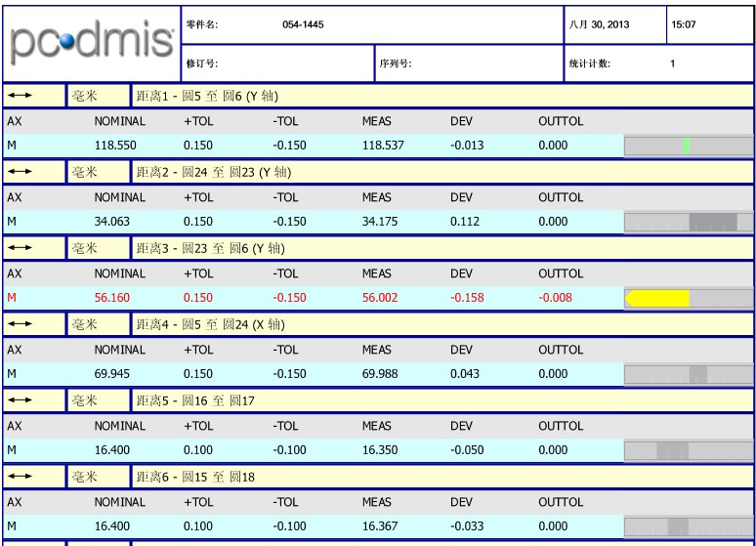Click the PC-DMIS logo
This screenshot has height=546, width=756.
(x=92, y=42)
